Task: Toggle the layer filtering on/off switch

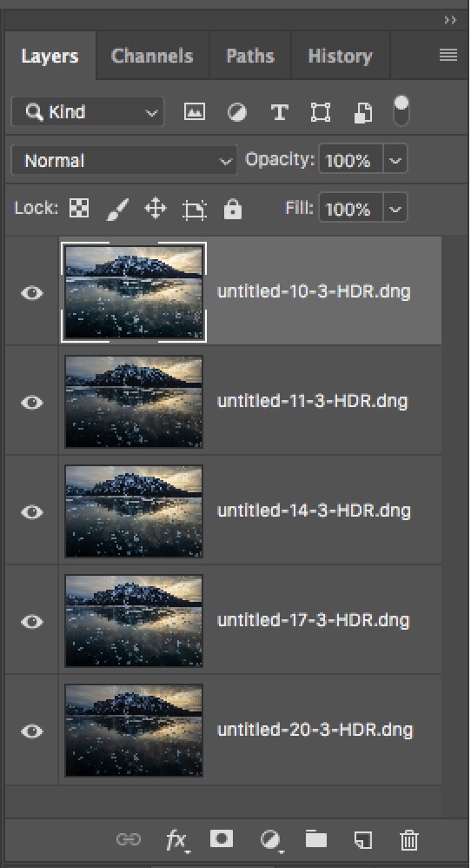Action: (x=401, y=111)
